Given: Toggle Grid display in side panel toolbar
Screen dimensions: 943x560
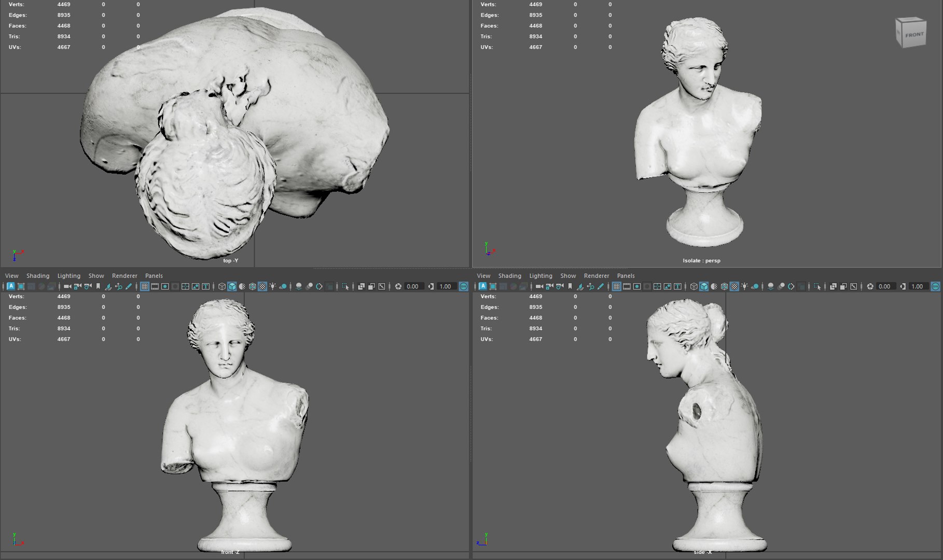Looking at the screenshot, I should 616,286.
